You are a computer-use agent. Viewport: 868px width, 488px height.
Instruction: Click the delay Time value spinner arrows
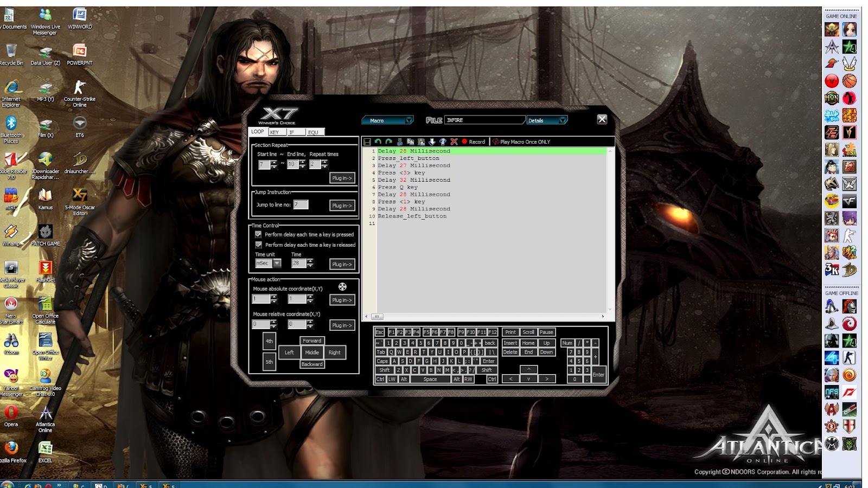click(310, 263)
